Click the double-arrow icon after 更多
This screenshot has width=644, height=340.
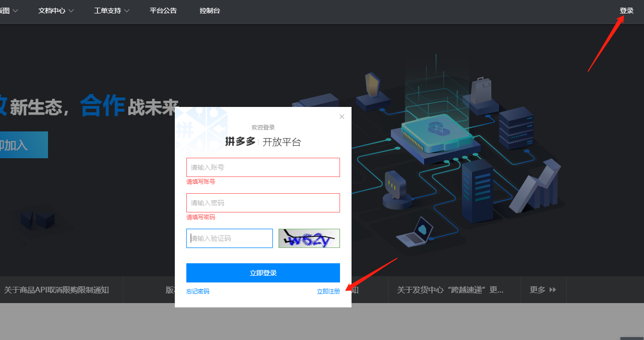point(553,290)
